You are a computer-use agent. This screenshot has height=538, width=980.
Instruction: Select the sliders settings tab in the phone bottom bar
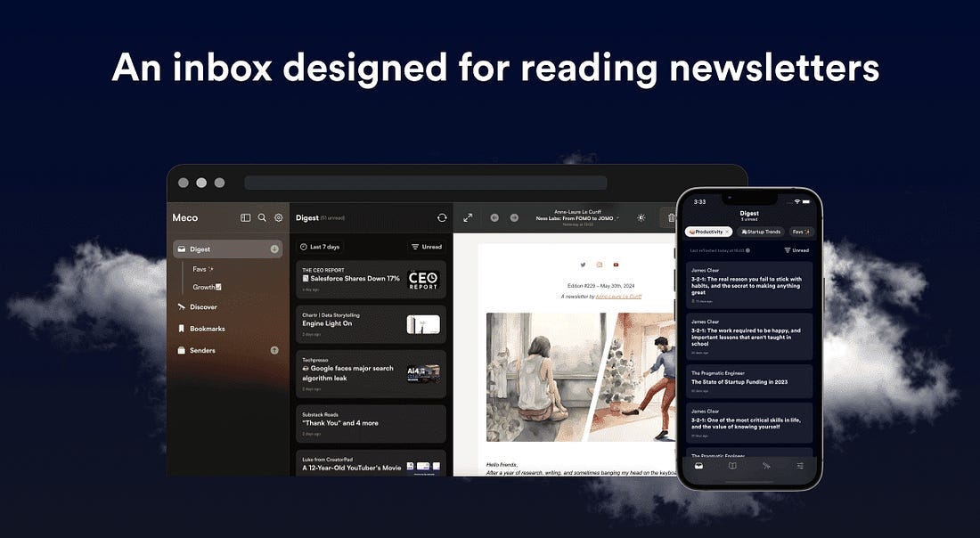[800, 466]
